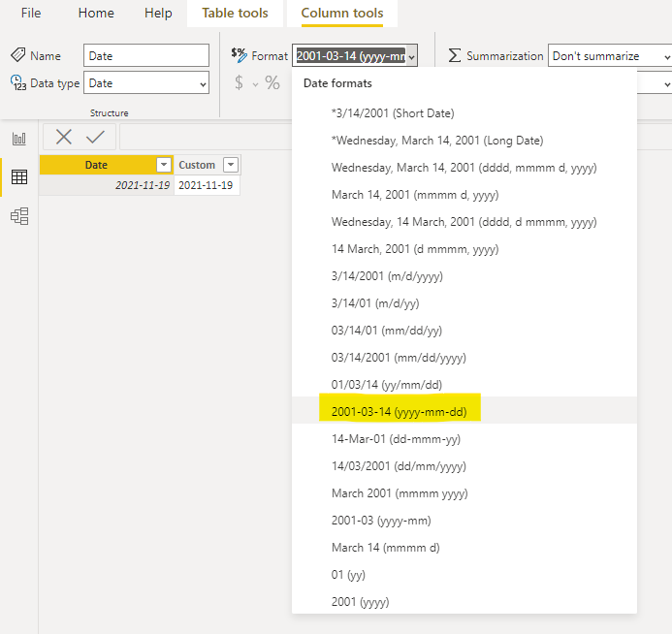This screenshot has height=634, width=672.
Task: Pick 2001-03 (yyyy-mm) format
Action: point(464,521)
